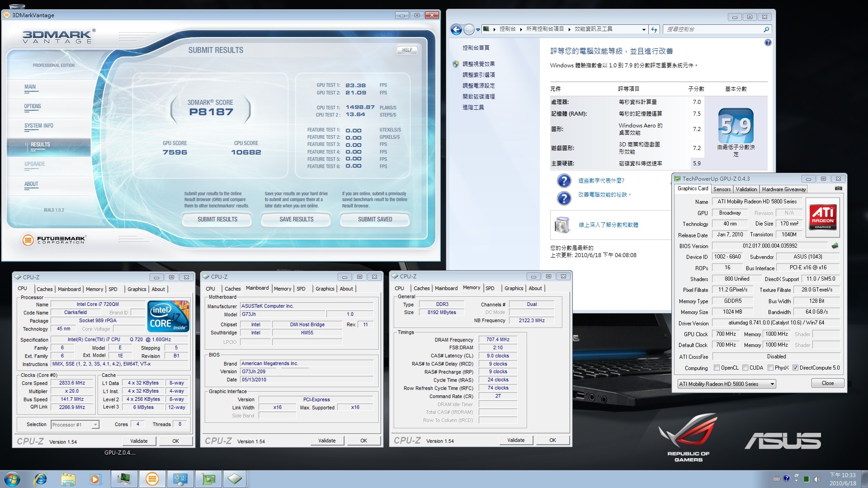Screen dimensions: 868x488
Task: Save the BIOS with the GPU-Z chip icon
Action: (x=835, y=246)
